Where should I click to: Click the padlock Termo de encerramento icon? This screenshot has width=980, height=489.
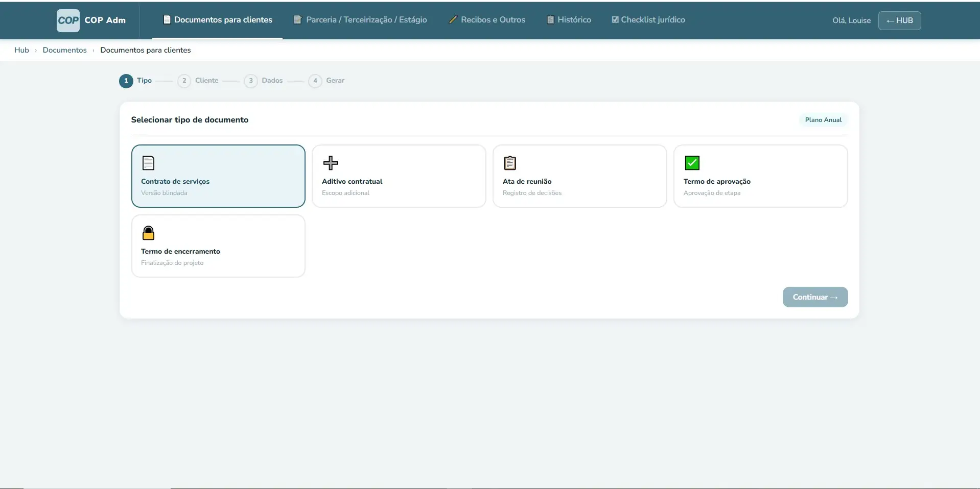tap(148, 233)
